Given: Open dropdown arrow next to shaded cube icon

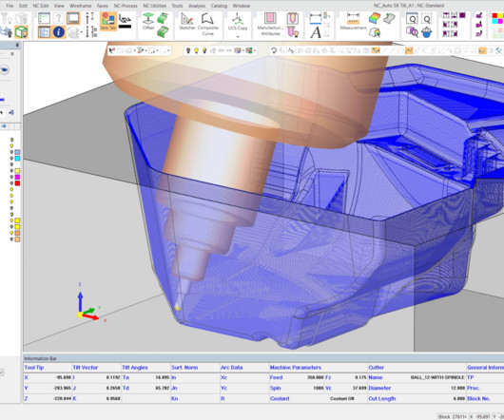Looking at the screenshot, I should click(x=242, y=50).
